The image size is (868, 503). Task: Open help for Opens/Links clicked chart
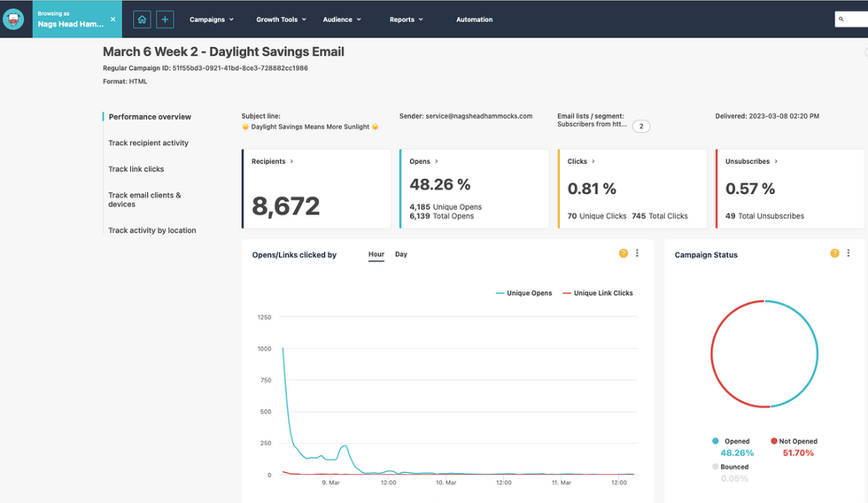[624, 253]
